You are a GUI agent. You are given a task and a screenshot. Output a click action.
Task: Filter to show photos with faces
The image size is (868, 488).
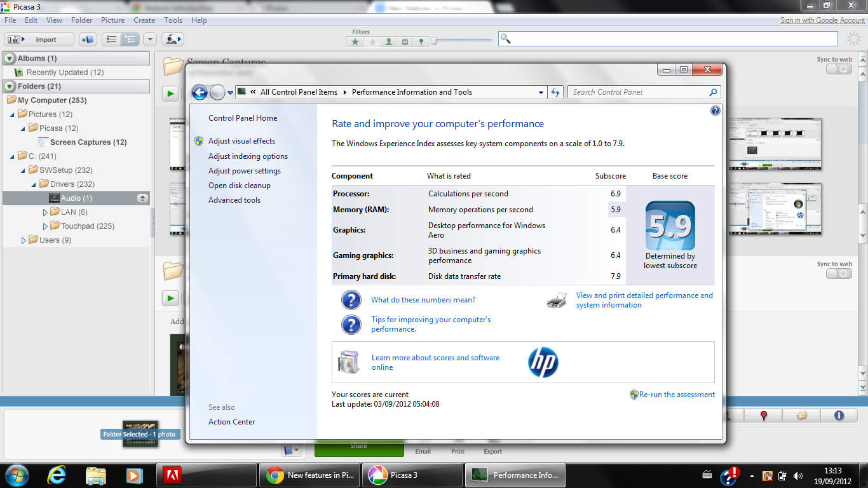tap(389, 42)
